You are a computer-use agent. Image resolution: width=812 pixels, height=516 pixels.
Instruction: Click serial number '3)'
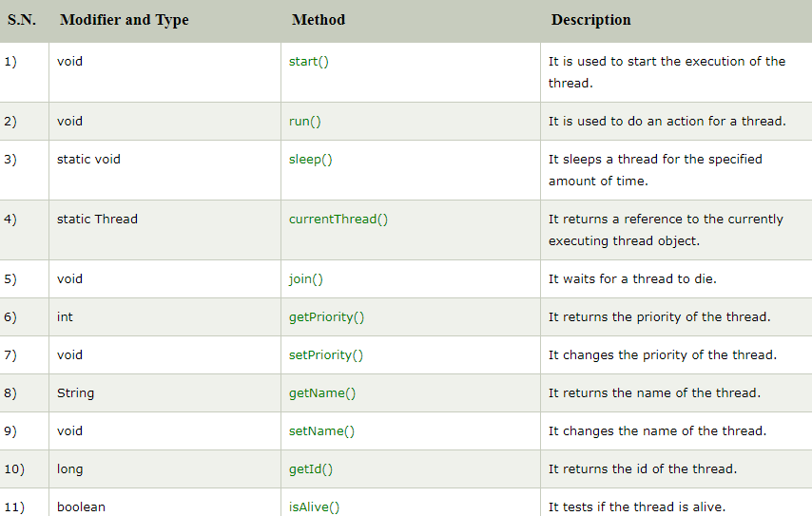click(10, 160)
